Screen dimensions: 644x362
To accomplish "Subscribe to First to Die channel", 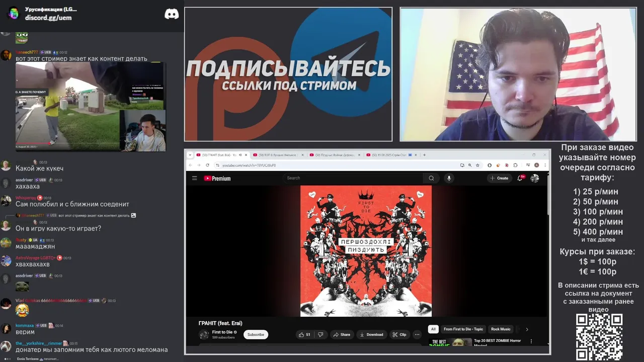I will [256, 334].
